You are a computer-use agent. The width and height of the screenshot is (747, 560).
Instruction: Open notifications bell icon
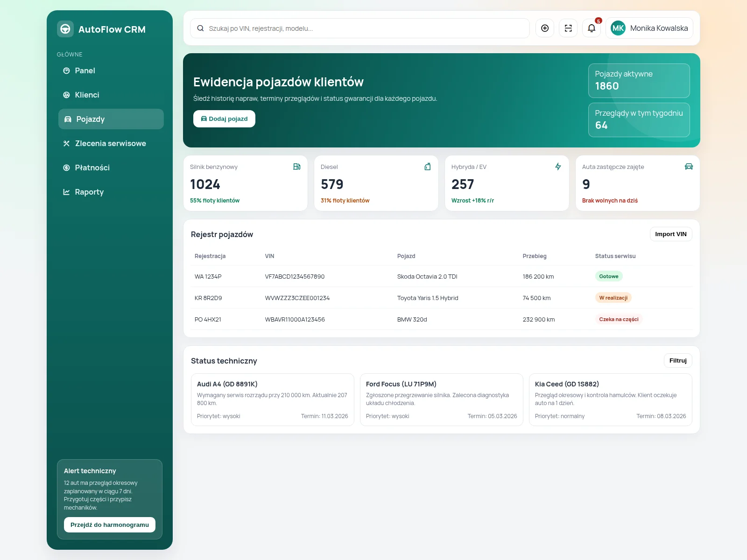(592, 28)
